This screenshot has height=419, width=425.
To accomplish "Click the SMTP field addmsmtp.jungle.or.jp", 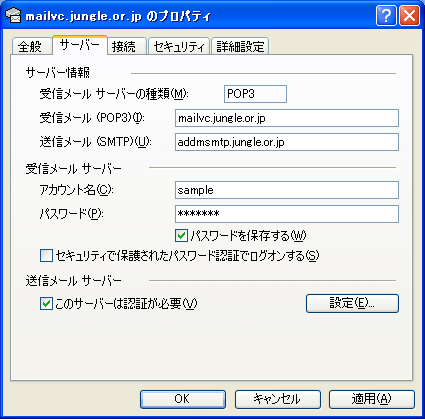I will pyautogui.click(x=287, y=142).
